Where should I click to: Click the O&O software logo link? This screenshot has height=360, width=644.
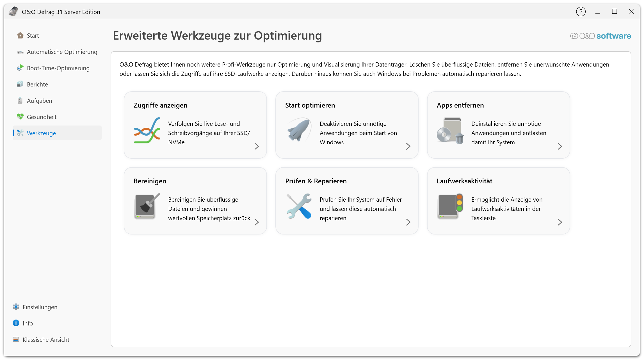pyautogui.click(x=600, y=36)
